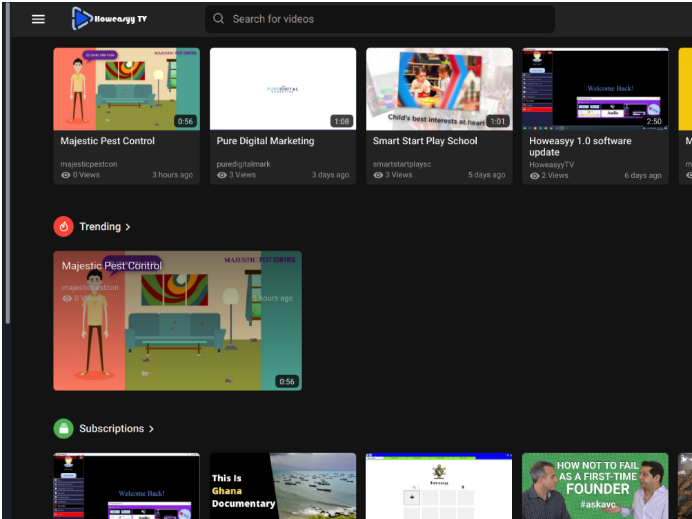Viewport: 692px width, 519px height.
Task: Open the hamburger menu
Action: click(38, 19)
